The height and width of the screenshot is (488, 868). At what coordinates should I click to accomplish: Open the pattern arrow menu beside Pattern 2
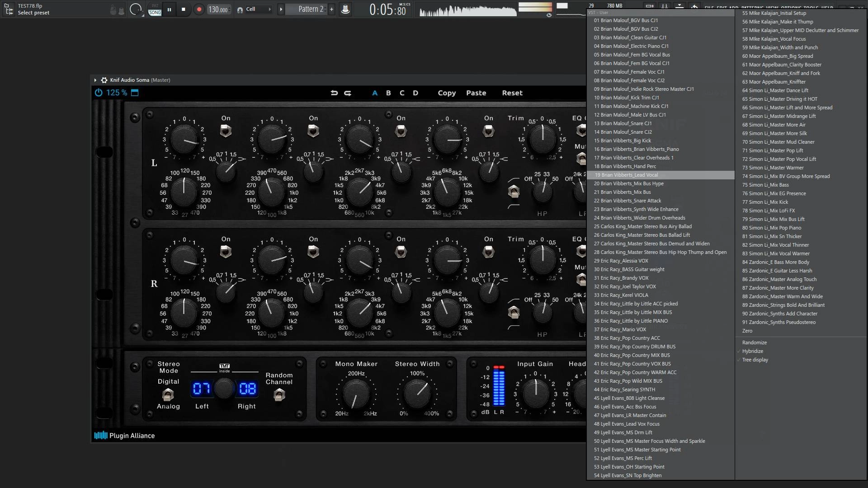tap(281, 9)
